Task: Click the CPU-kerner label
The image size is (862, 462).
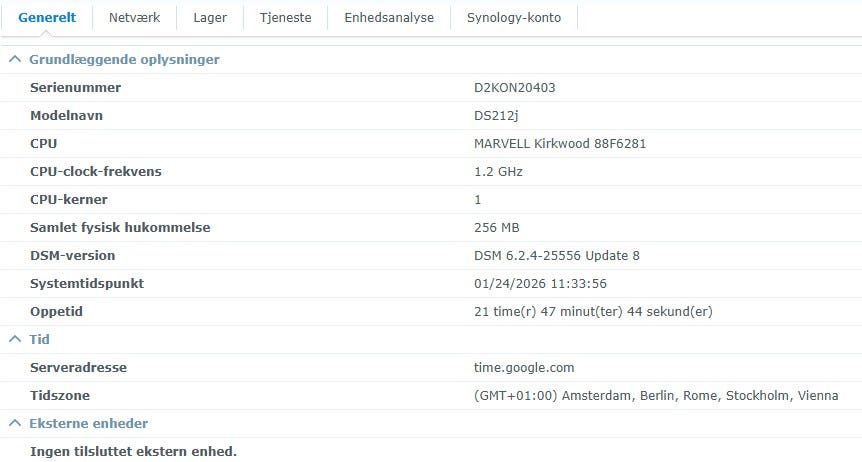Action: click(69, 200)
